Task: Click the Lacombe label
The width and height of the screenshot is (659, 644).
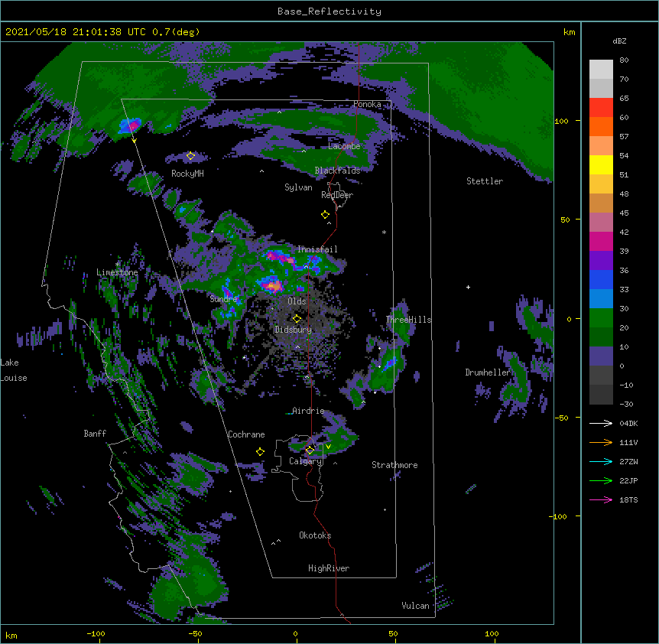Action: (x=344, y=146)
